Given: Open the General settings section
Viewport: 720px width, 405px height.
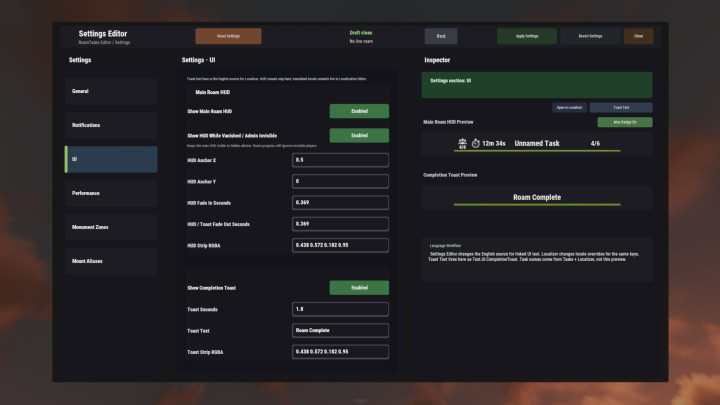Looking at the screenshot, I should pos(111,91).
